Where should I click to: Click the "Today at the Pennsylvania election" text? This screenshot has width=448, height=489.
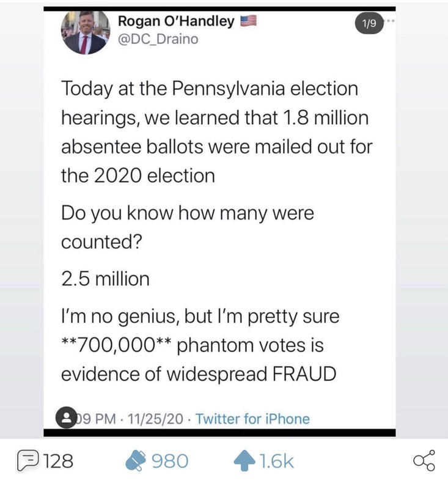pos(209,89)
